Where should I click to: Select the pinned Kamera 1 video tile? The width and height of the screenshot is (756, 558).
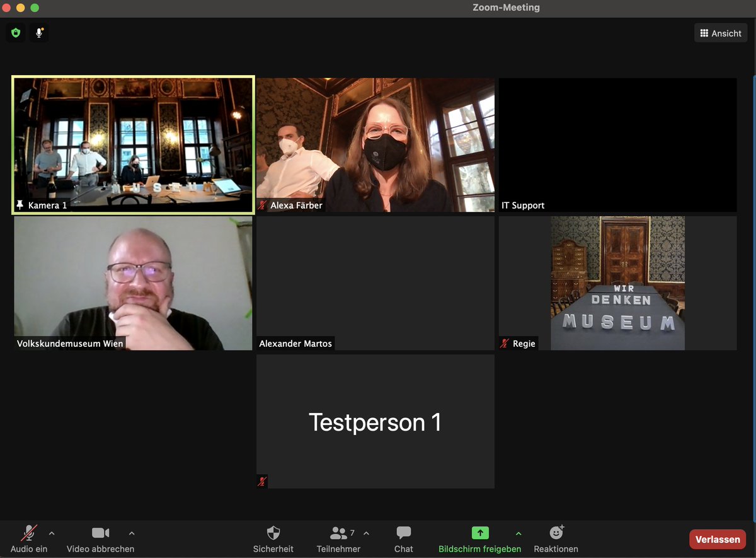[133, 145]
